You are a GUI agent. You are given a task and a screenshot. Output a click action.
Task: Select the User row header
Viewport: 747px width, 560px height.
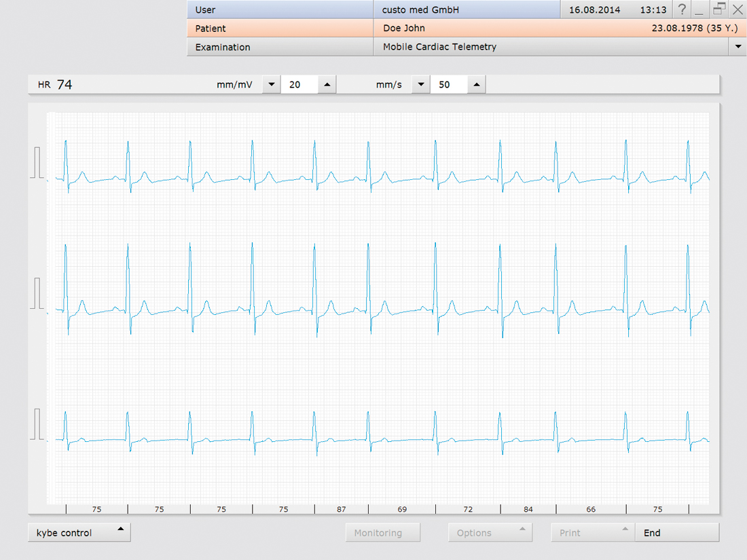[280, 10]
